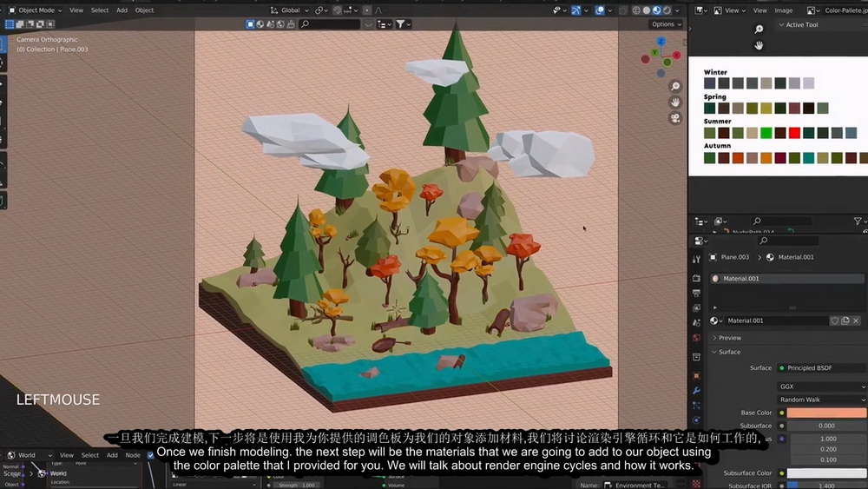Open the Image editor View menu
This screenshot has height=489, width=868.
click(x=760, y=10)
